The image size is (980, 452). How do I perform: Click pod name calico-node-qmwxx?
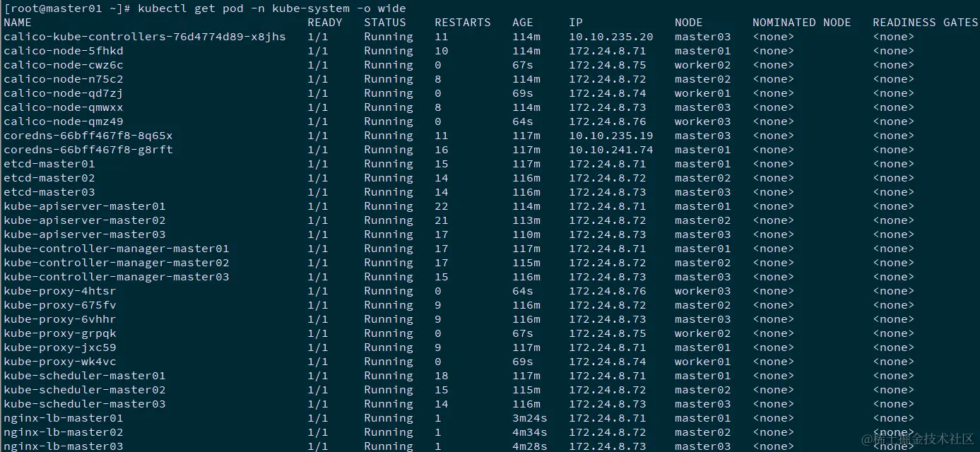(64, 107)
